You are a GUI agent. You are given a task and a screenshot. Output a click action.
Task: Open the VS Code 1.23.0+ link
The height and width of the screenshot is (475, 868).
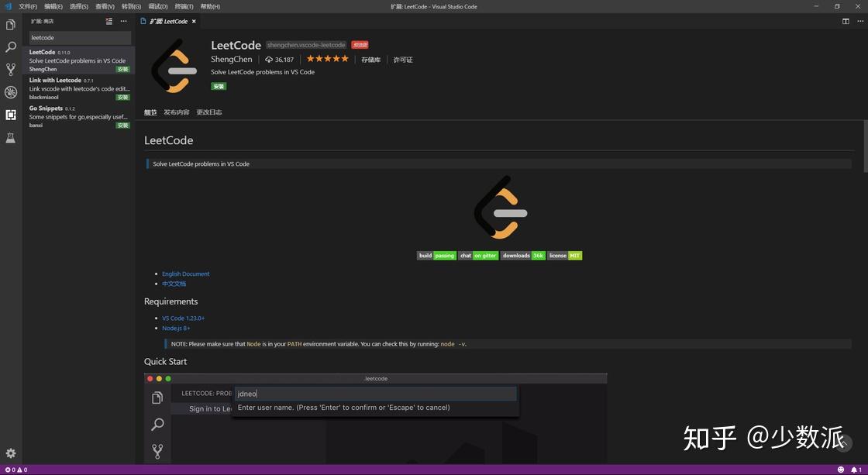pos(183,318)
